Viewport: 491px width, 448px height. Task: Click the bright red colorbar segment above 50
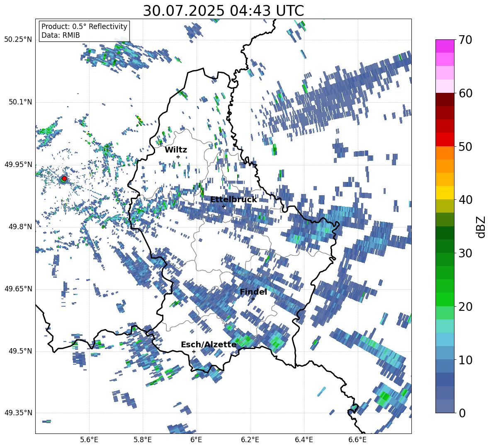(x=445, y=139)
